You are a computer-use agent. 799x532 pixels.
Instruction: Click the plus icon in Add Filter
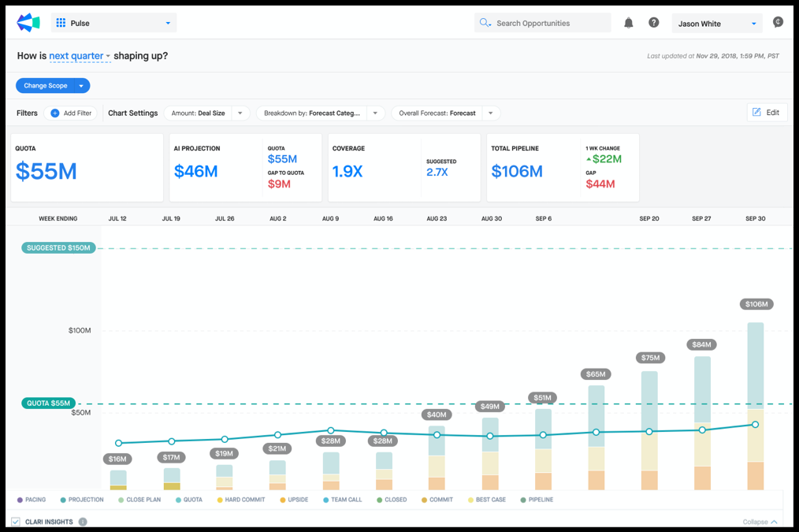[x=54, y=113]
